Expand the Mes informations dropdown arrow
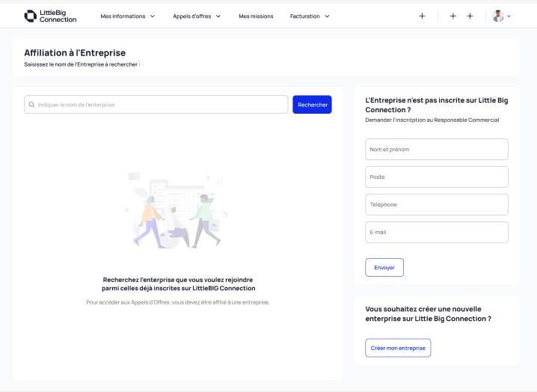This screenshot has height=392, width=537. (x=153, y=16)
